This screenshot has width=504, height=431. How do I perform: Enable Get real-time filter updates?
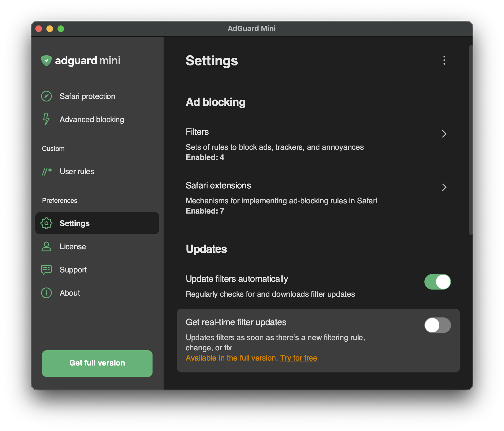(437, 325)
